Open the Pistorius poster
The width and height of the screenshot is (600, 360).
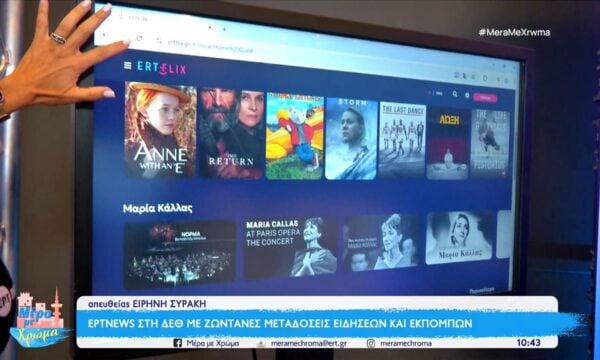tap(490, 143)
